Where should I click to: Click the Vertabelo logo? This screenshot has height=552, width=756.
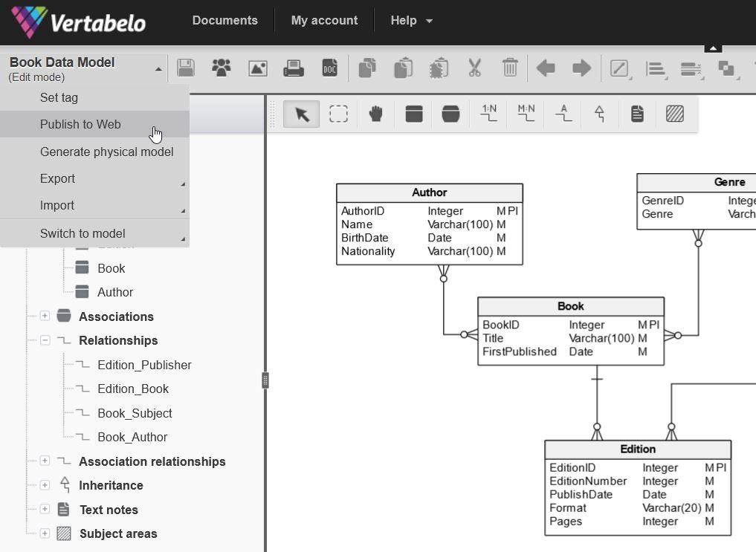[78, 22]
